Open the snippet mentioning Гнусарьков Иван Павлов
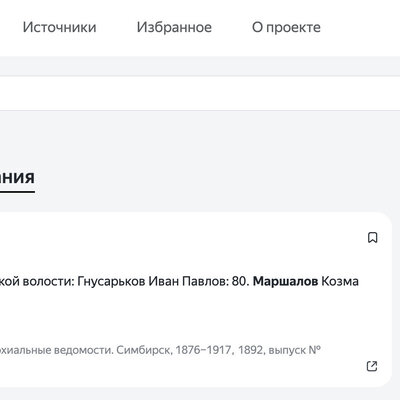Screen dimensions: 400x400 [179, 282]
